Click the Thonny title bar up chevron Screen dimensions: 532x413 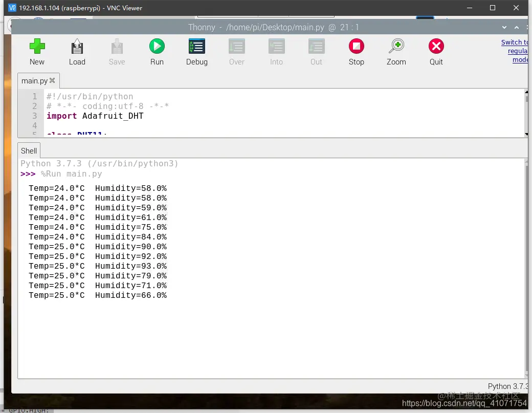(x=516, y=28)
